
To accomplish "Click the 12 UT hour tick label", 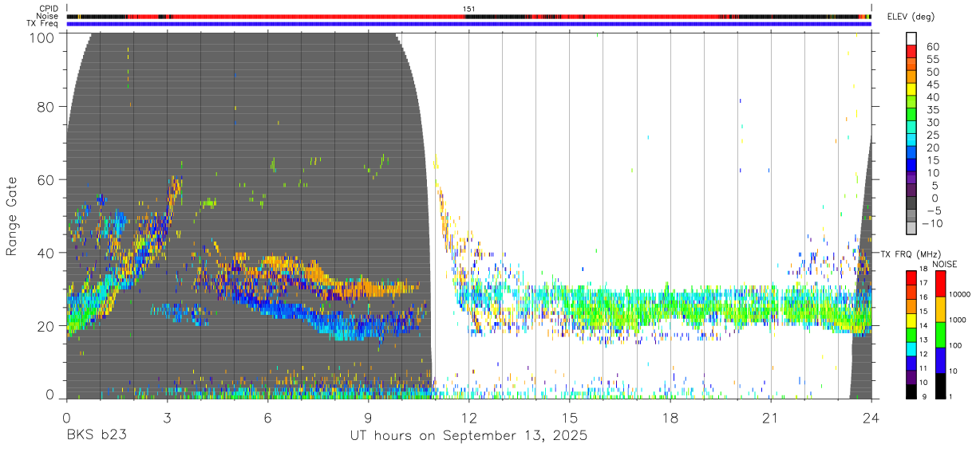I will (469, 417).
